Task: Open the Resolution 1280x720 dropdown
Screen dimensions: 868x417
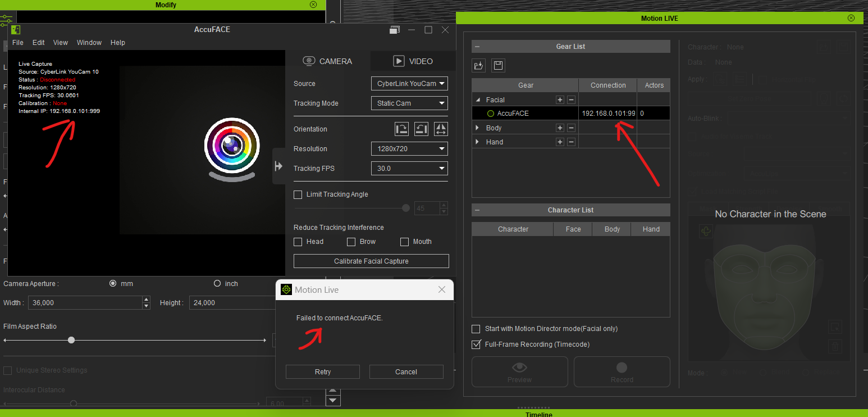Action: tap(409, 149)
